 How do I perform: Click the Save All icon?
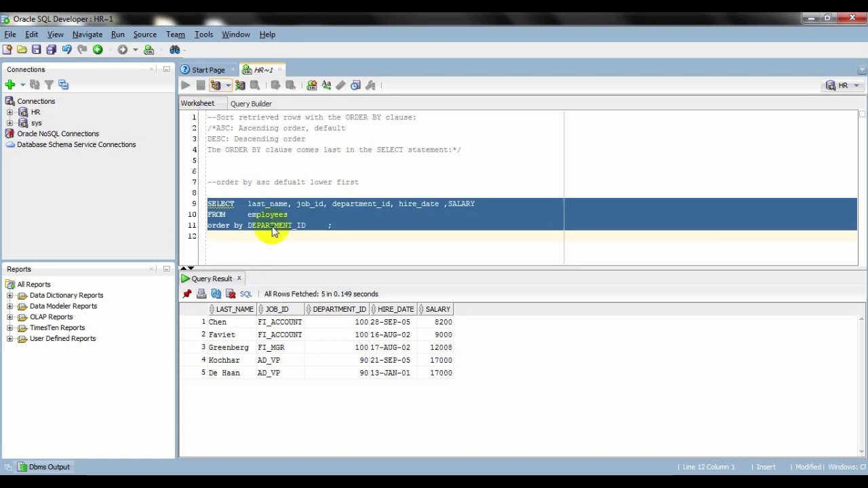tap(52, 49)
